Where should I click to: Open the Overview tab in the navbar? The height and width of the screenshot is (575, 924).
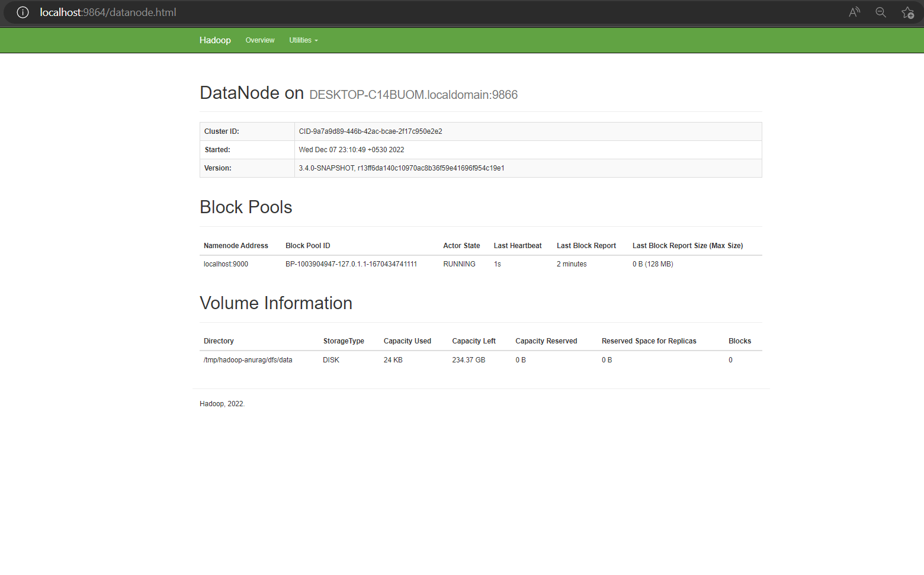260,40
